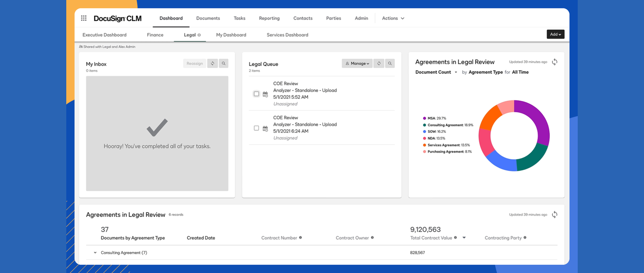Change the All Time period filter
The image size is (644, 273).
[x=520, y=72]
